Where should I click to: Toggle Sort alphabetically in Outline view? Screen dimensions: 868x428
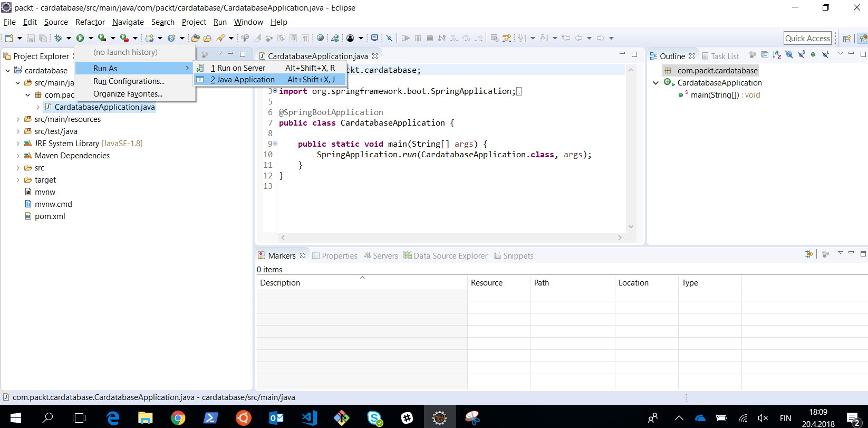[x=777, y=55]
